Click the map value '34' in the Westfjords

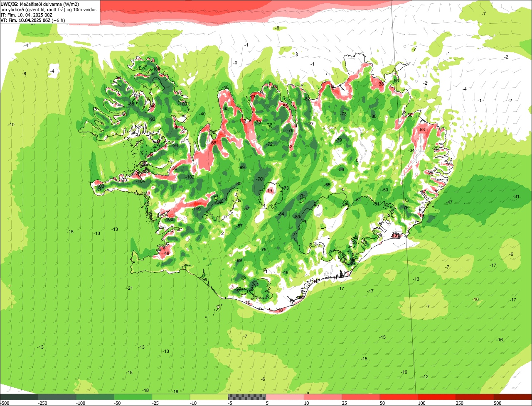(x=118, y=78)
